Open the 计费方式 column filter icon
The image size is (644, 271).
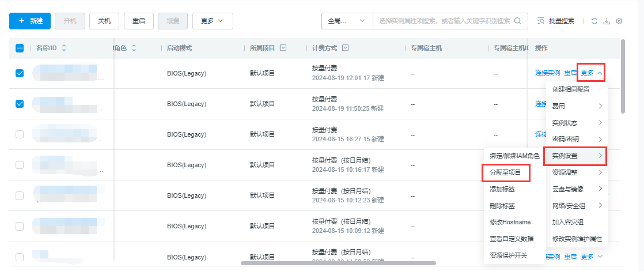click(x=345, y=48)
